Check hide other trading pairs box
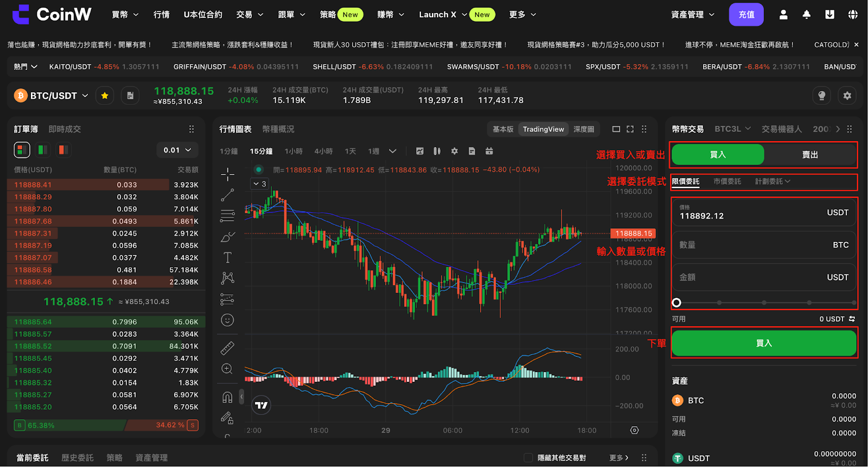Screen dimensions: 868x467 [x=528, y=458]
